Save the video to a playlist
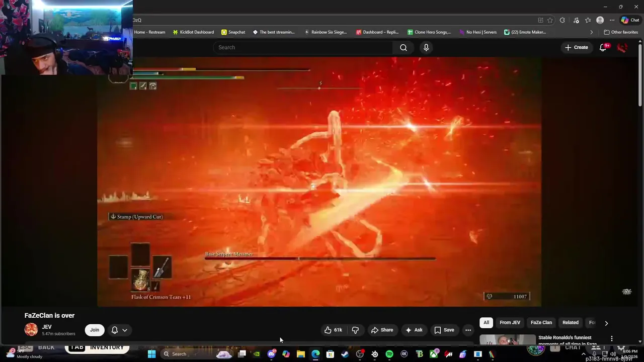Image resolution: width=644 pixels, height=362 pixels. point(444,330)
